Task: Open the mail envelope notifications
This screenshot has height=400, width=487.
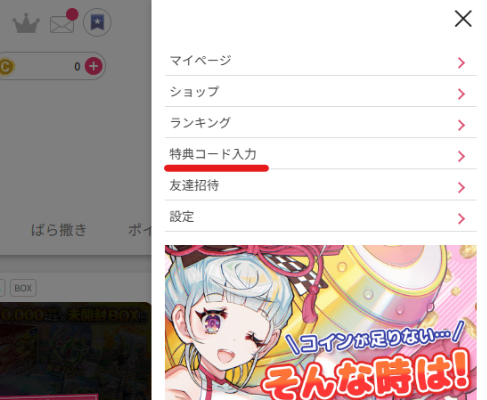Action: click(62, 25)
